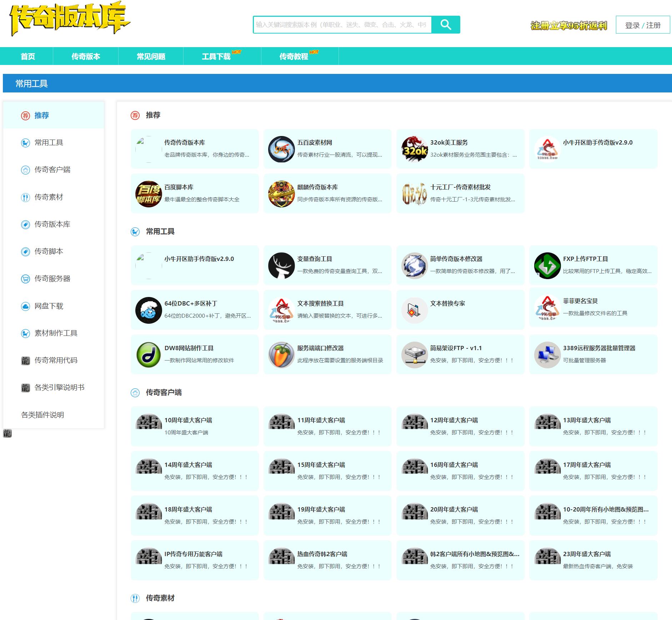This screenshot has width=672, height=620.
Task: Select 网盘下载 in the left sidebar
Action: pos(49,306)
